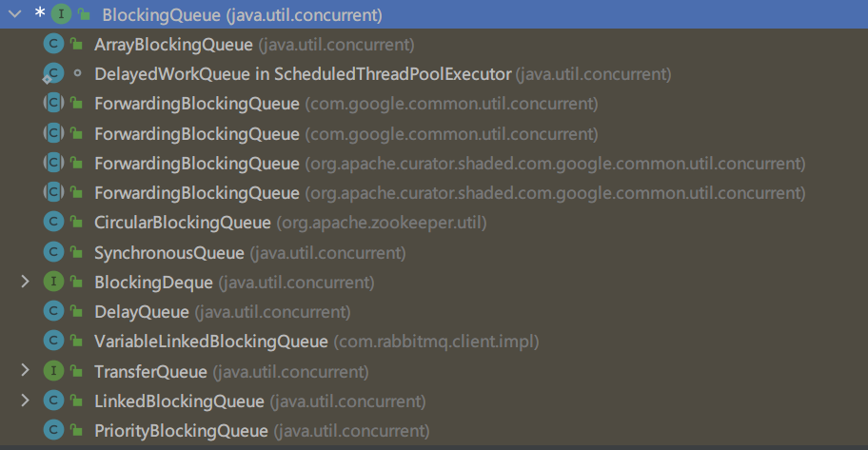
Task: Collapse the BlockingQueue root node
Action: coord(13,15)
